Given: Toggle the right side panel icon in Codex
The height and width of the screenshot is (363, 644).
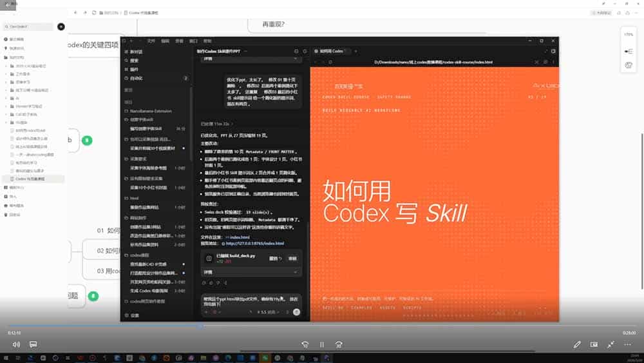Looking at the screenshot, I should 553,52.
